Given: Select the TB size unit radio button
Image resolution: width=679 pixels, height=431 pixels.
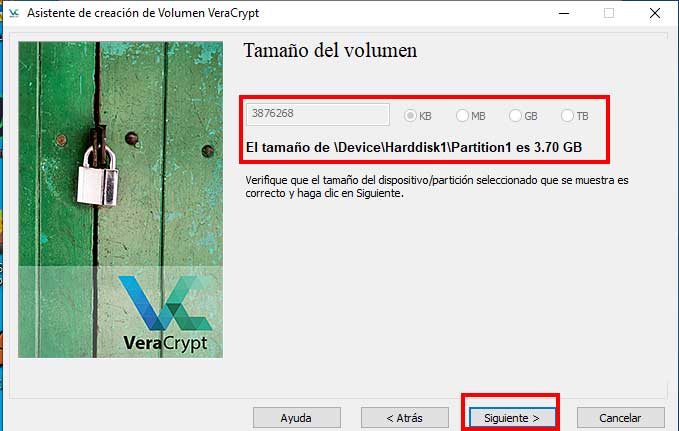Looking at the screenshot, I should pos(575,116).
